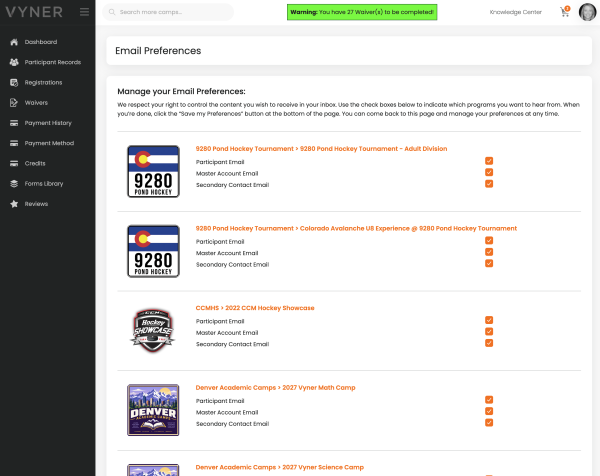Click the waivers warning banner
Viewport: 600px width, 476px height.
click(x=362, y=12)
